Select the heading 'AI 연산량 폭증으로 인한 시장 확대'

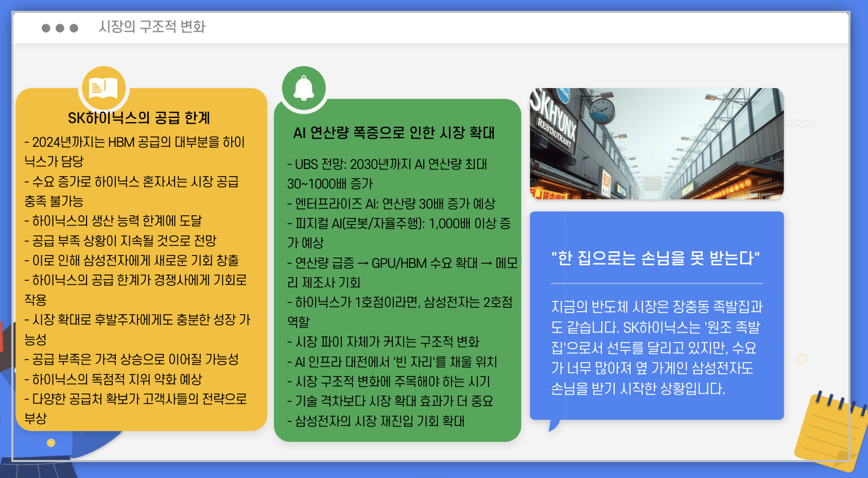pyautogui.click(x=394, y=133)
